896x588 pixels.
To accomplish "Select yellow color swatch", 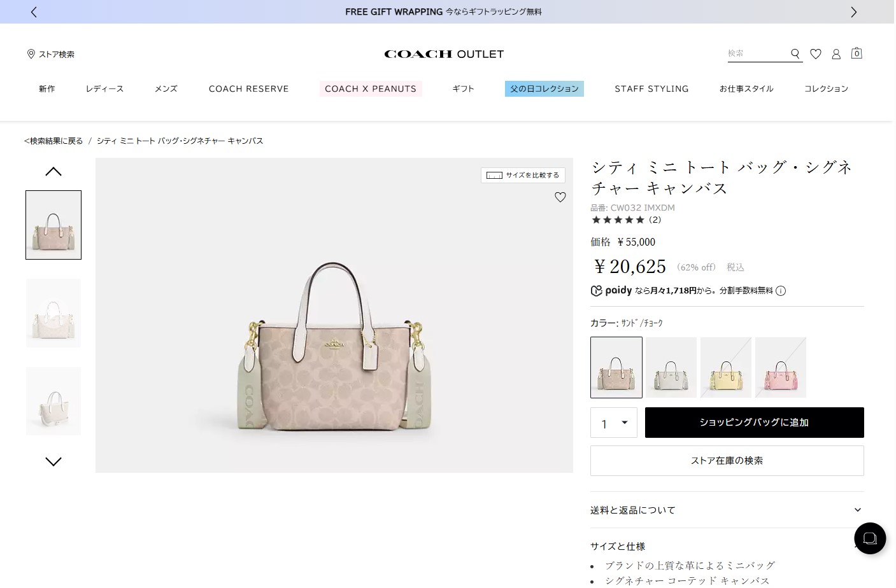I will (x=726, y=367).
